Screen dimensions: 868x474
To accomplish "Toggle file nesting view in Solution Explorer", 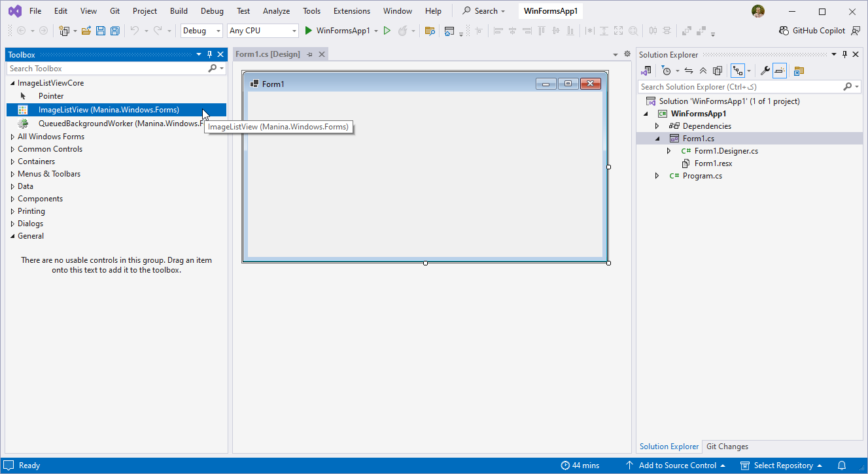I will [x=737, y=71].
